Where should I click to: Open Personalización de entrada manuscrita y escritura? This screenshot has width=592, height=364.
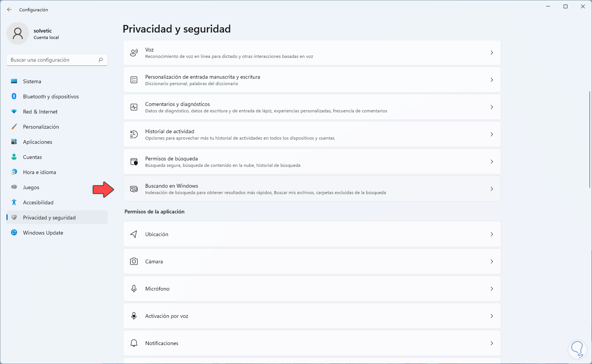point(202,77)
